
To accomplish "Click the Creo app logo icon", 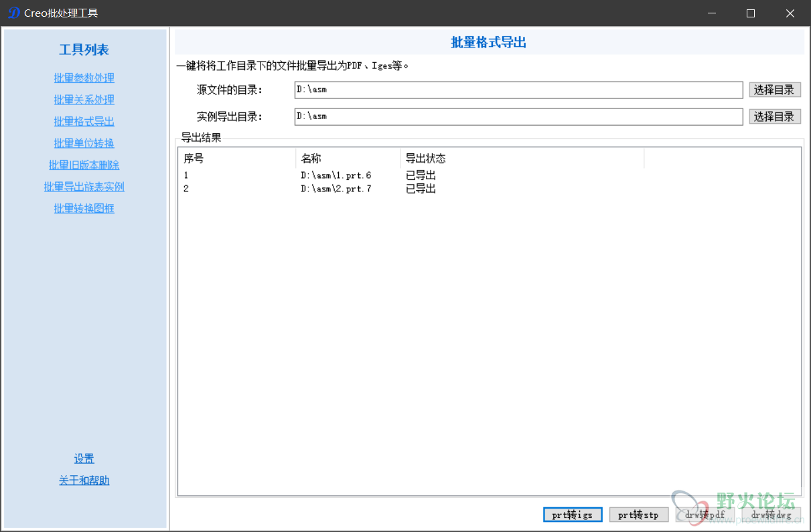I will point(13,13).
